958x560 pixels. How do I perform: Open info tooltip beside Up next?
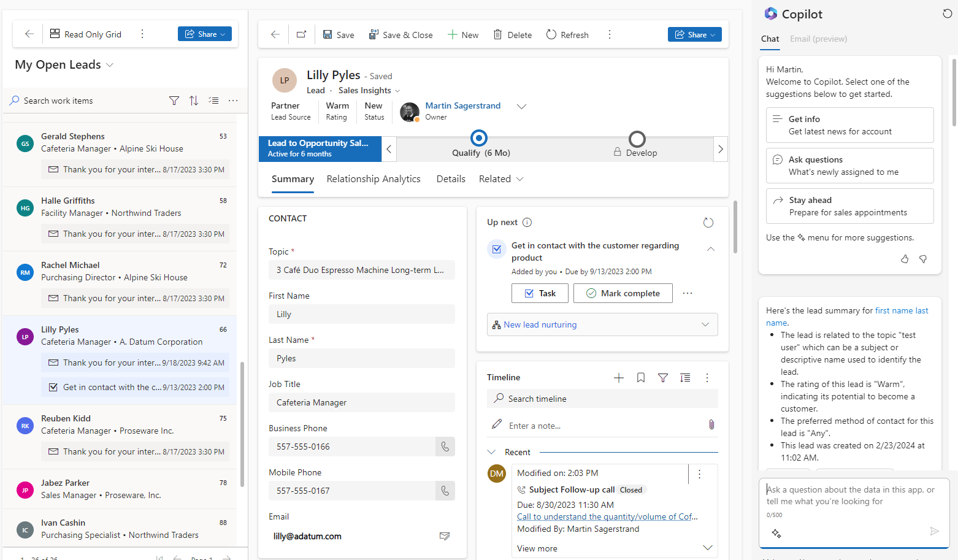(527, 222)
